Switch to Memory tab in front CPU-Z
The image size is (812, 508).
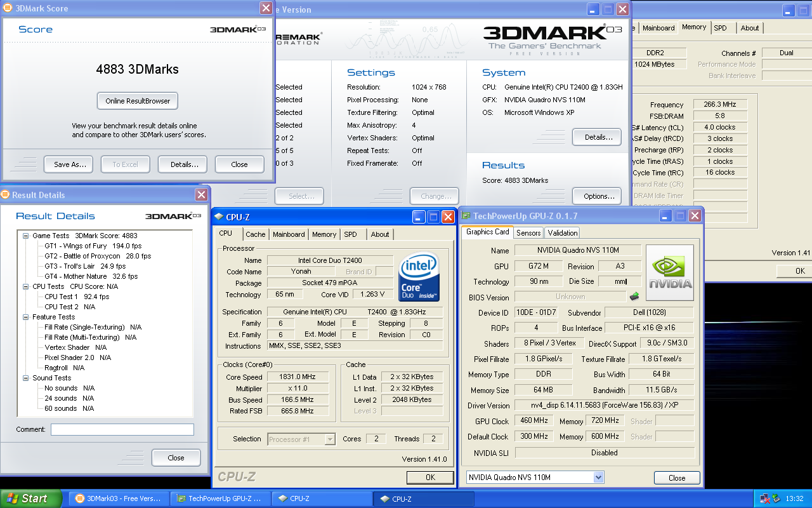[x=324, y=234]
